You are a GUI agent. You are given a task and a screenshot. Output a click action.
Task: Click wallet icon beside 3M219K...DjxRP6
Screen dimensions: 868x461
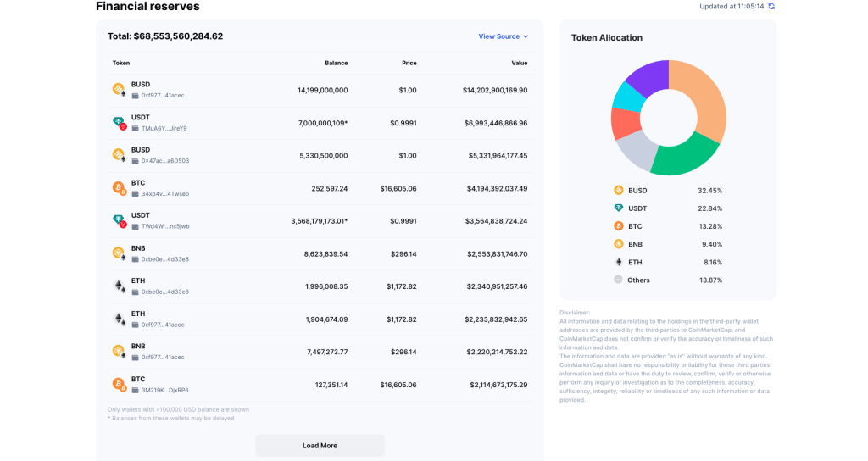click(x=135, y=390)
